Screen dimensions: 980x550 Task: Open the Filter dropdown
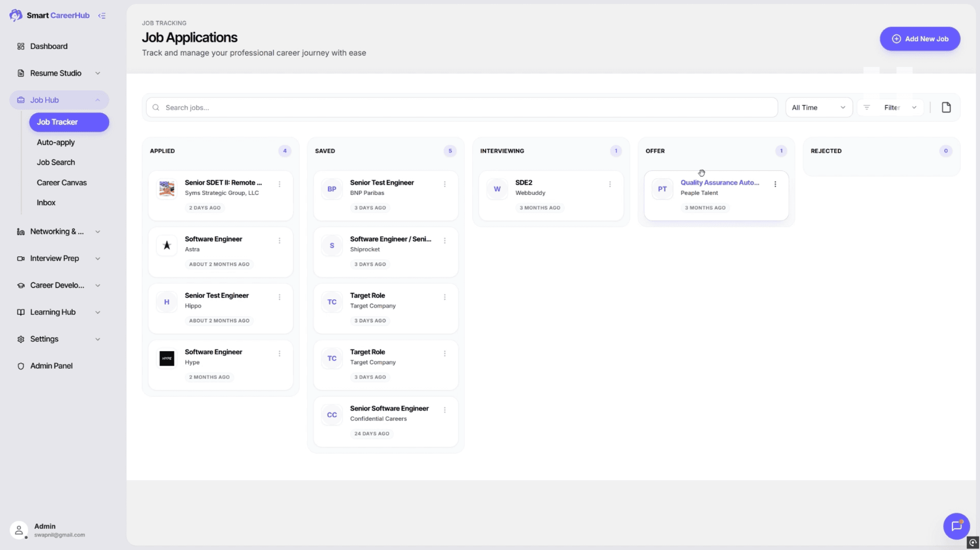pyautogui.click(x=890, y=107)
